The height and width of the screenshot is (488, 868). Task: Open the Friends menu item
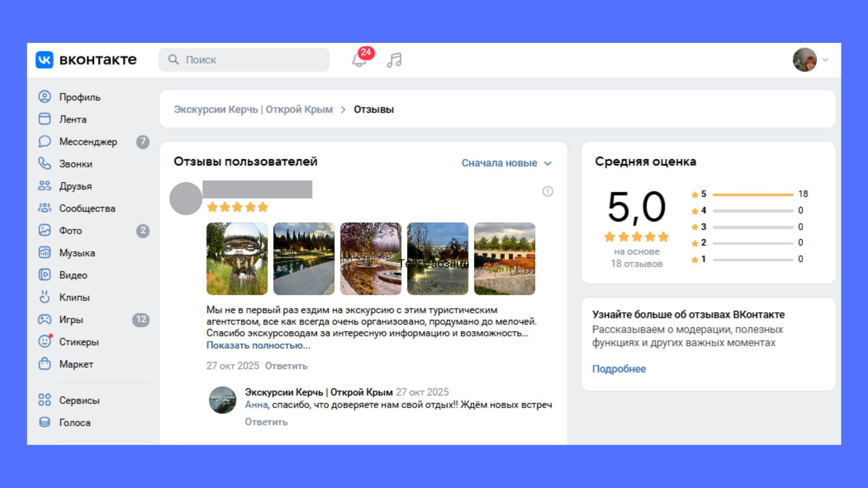coord(75,186)
